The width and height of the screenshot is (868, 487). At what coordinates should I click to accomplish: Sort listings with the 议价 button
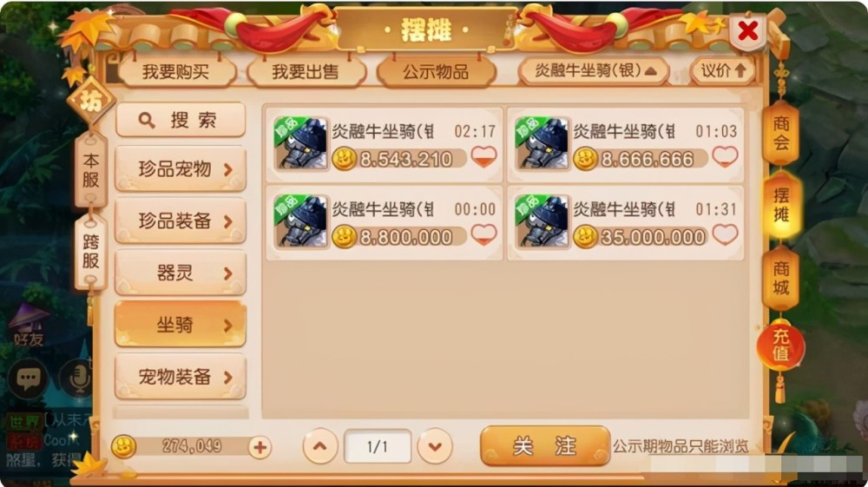[x=723, y=71]
